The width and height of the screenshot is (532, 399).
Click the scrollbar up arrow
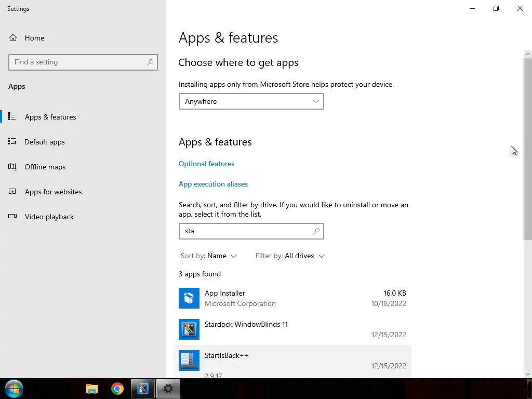[x=528, y=54]
